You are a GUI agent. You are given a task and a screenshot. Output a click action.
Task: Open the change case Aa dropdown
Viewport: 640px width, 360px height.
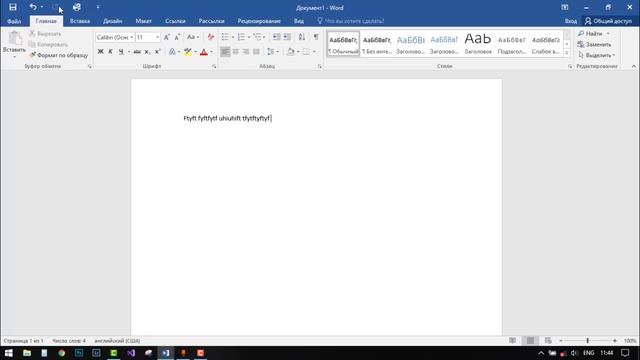pos(193,37)
